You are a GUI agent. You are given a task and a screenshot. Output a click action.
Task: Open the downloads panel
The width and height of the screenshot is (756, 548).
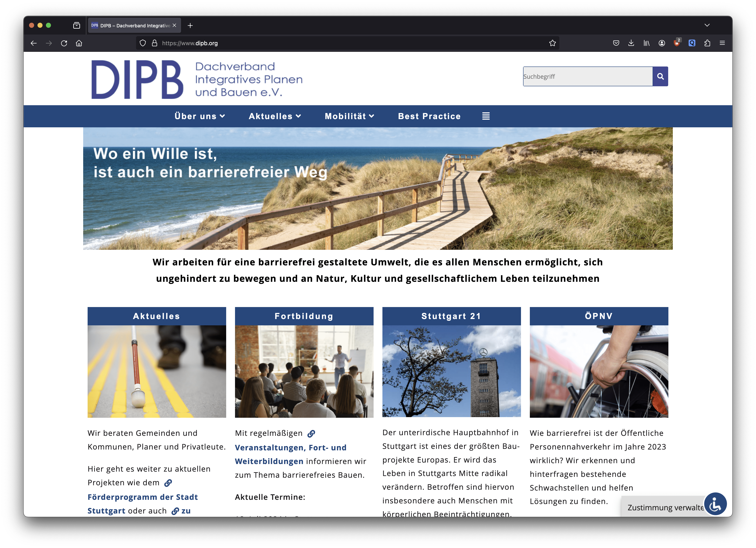tap(631, 43)
